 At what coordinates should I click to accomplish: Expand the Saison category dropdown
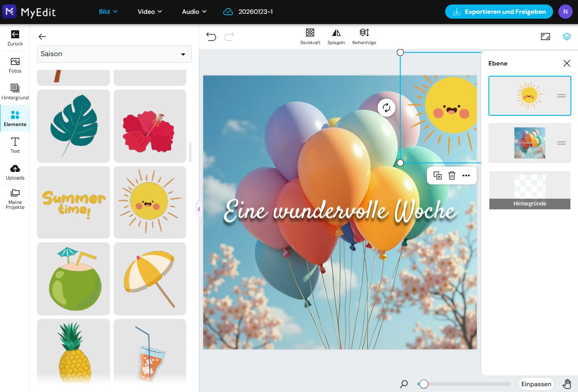114,54
